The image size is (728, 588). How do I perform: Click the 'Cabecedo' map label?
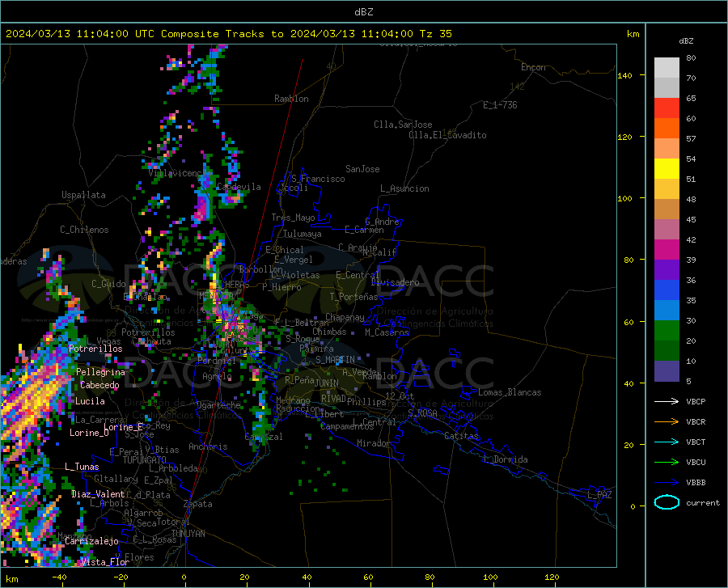(99, 385)
